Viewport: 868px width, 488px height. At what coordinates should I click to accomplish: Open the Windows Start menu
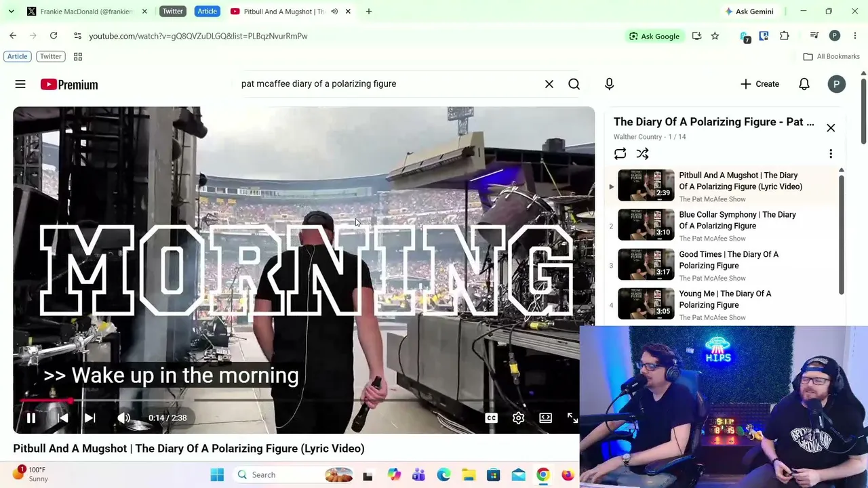[x=217, y=475]
